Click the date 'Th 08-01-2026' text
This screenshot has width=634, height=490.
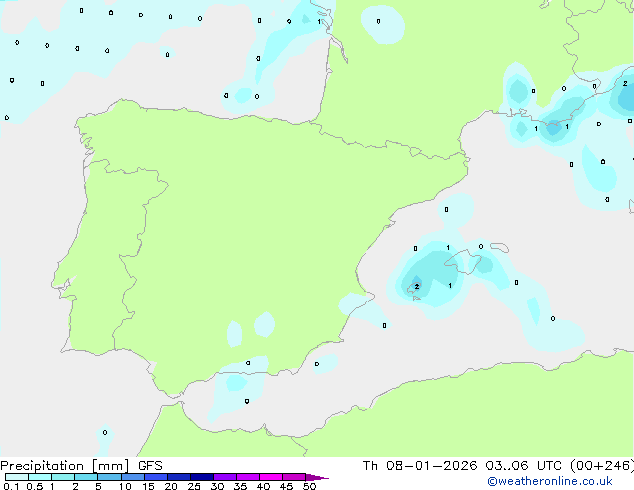click(420, 466)
